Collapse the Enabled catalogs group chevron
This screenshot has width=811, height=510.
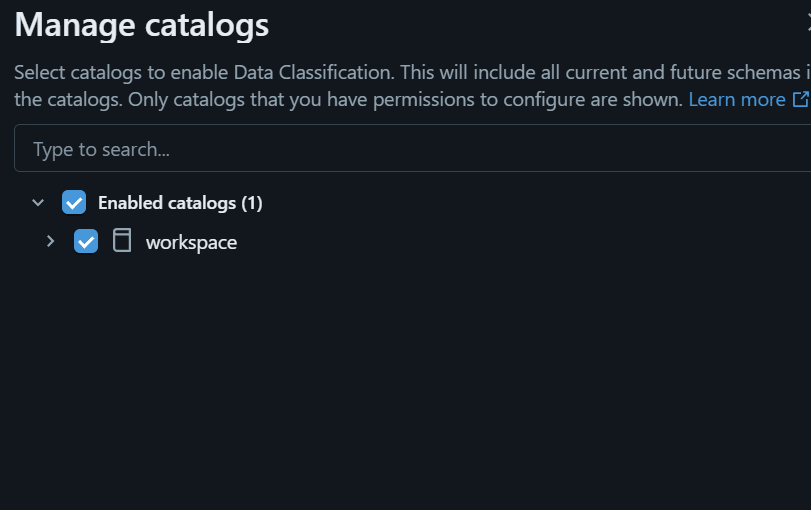point(38,202)
